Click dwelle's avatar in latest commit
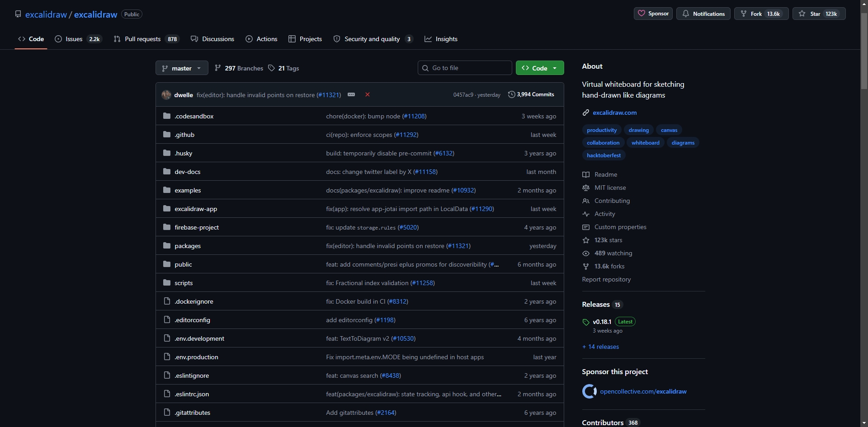Viewport: 868px width, 427px height. [166, 94]
